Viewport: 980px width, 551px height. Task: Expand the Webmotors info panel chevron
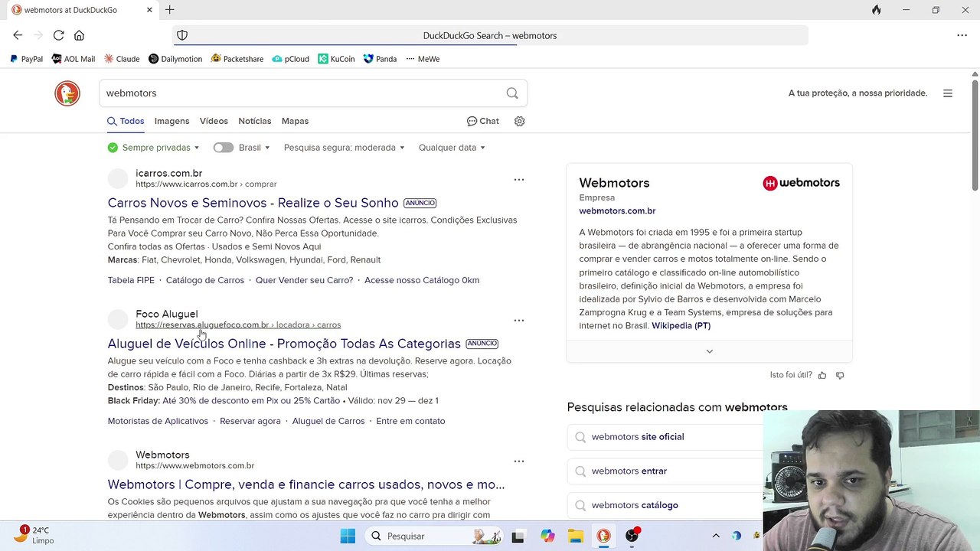coord(709,351)
